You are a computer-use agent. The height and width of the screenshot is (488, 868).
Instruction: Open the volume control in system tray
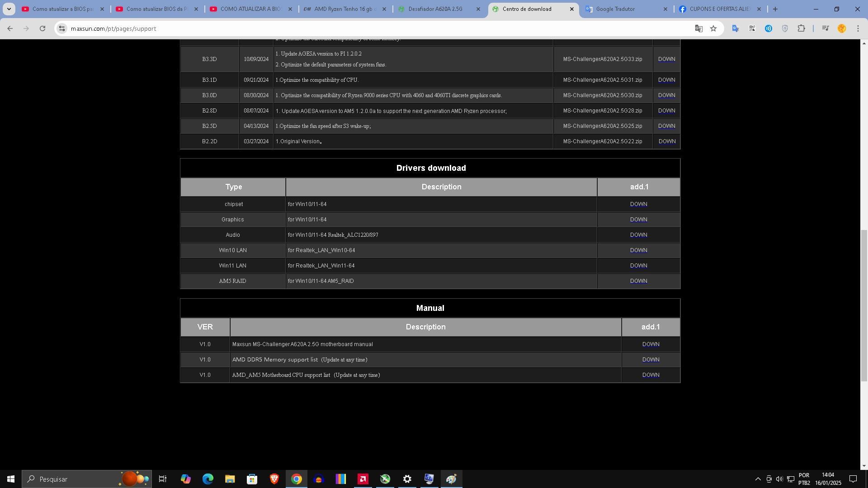point(779,479)
